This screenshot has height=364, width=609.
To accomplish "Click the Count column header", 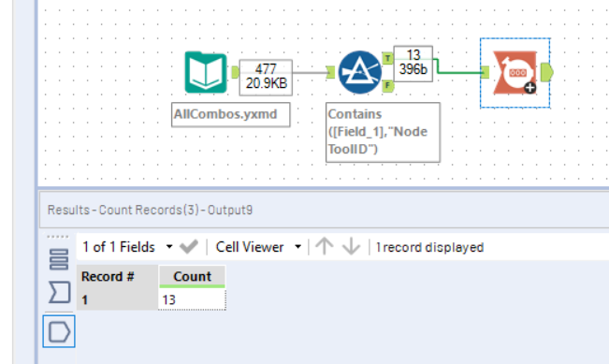I will pos(193,276).
